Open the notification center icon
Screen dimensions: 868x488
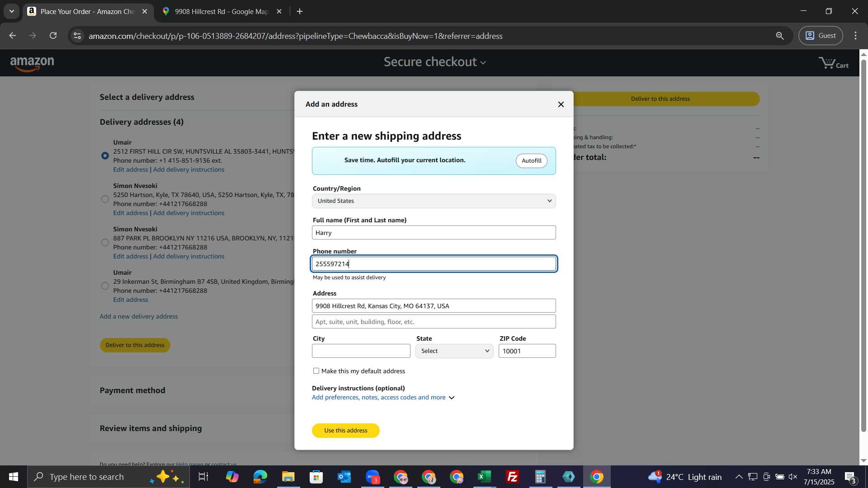pyautogui.click(x=850, y=477)
